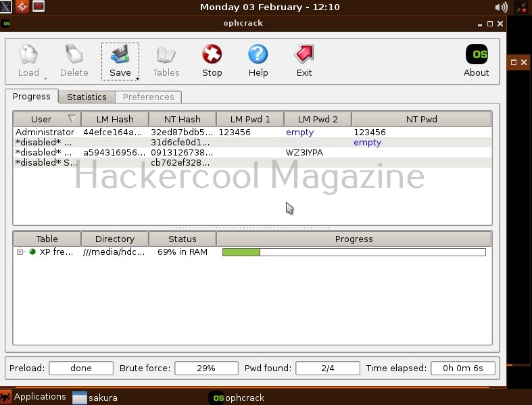
Task: Click the 69% in RAM status
Action: click(x=183, y=252)
